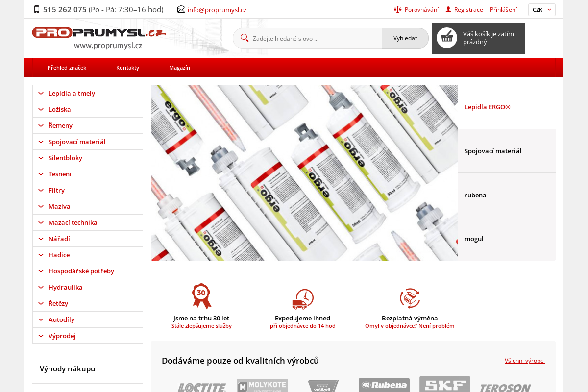Expand the Ložiska category chevron

pyautogui.click(x=41, y=109)
